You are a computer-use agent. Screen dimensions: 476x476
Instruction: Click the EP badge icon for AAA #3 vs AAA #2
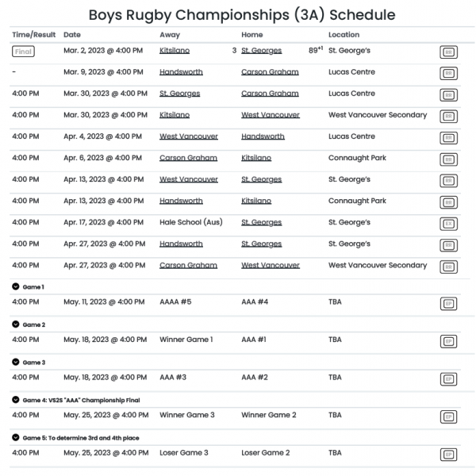tap(448, 379)
